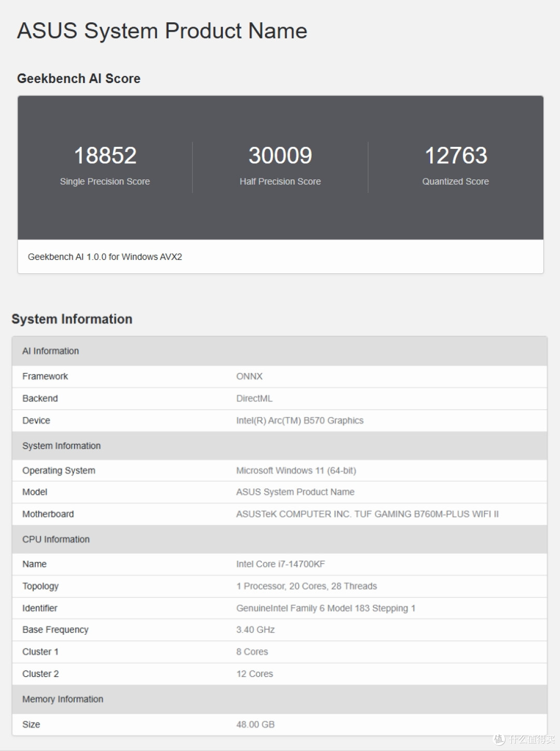
Task: Click the Microsoft Windows 11 operating system value
Action: click(296, 470)
